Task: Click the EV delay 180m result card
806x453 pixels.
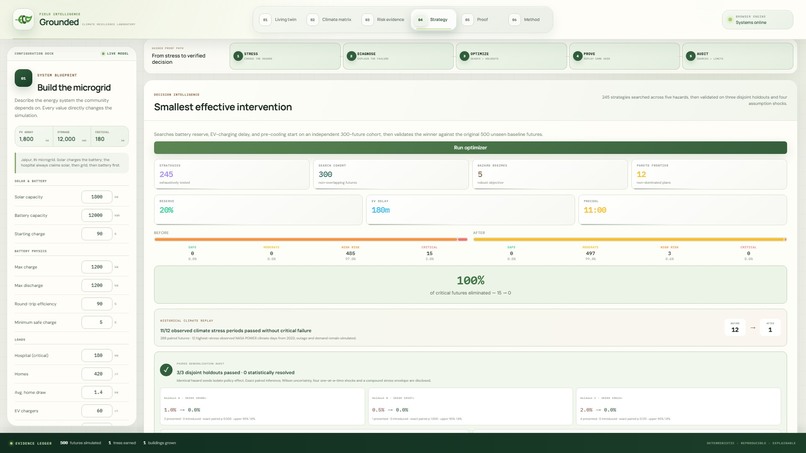Action: click(470, 209)
